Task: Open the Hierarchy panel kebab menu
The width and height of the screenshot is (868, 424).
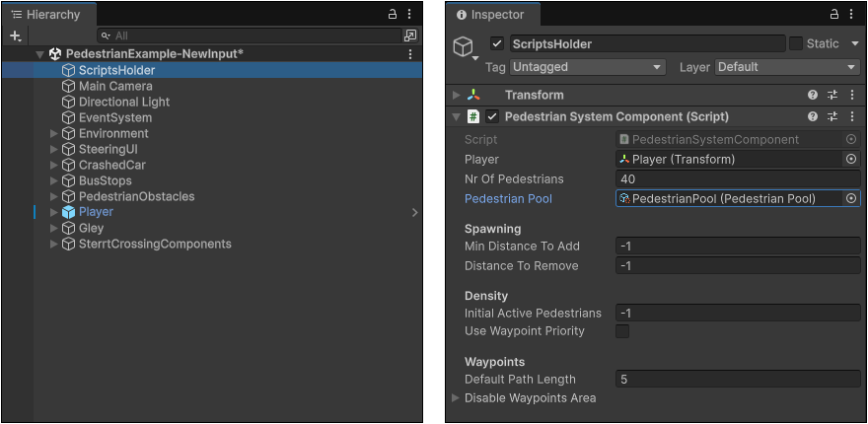Action: pyautogui.click(x=409, y=15)
